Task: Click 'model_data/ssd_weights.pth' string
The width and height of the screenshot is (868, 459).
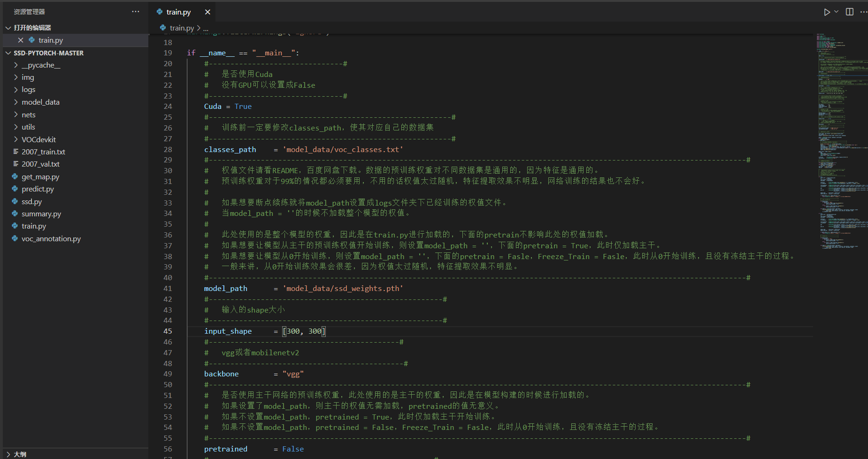Action: coord(343,289)
